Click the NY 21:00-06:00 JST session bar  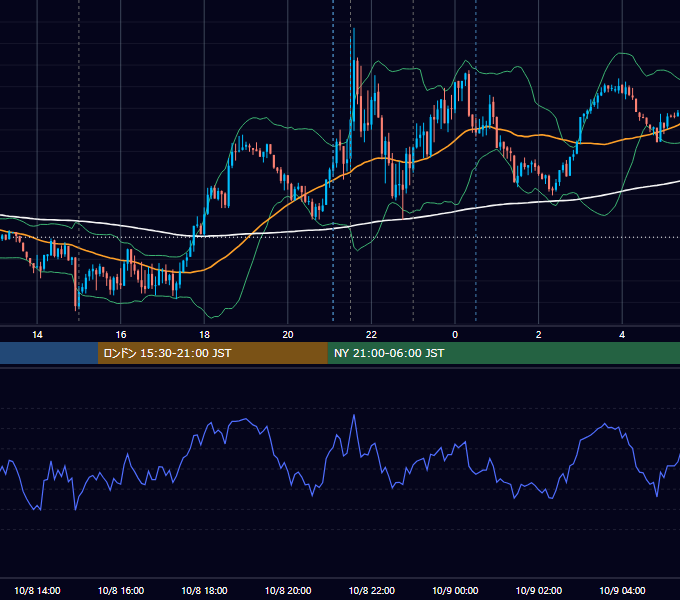point(503,353)
